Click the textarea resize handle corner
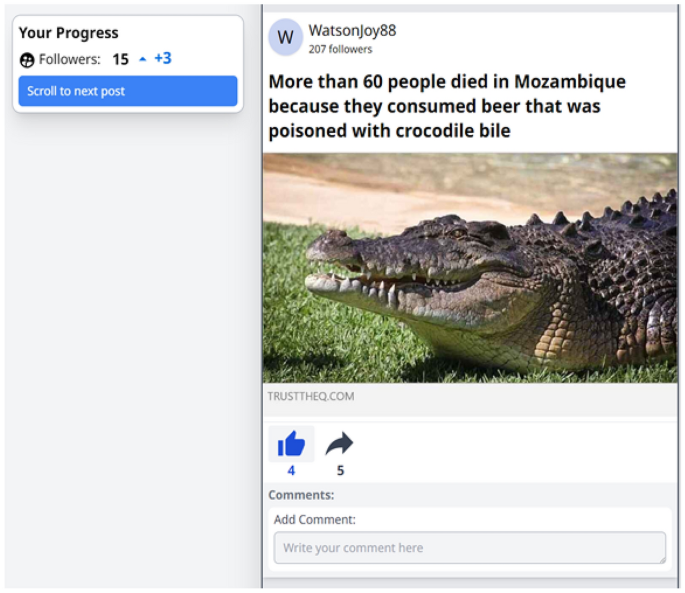This screenshot has height=593, width=685. pyautogui.click(x=660, y=559)
